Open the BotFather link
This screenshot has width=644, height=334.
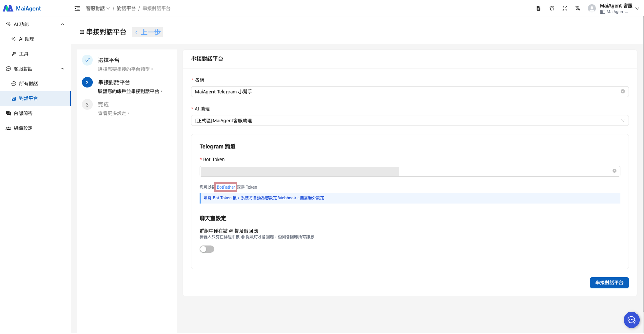point(226,187)
